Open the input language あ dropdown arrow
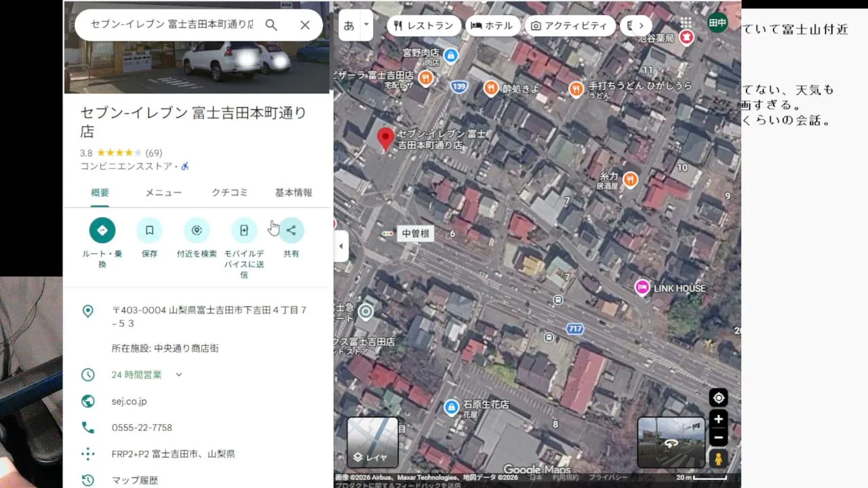This screenshot has width=868, height=488. tap(366, 25)
